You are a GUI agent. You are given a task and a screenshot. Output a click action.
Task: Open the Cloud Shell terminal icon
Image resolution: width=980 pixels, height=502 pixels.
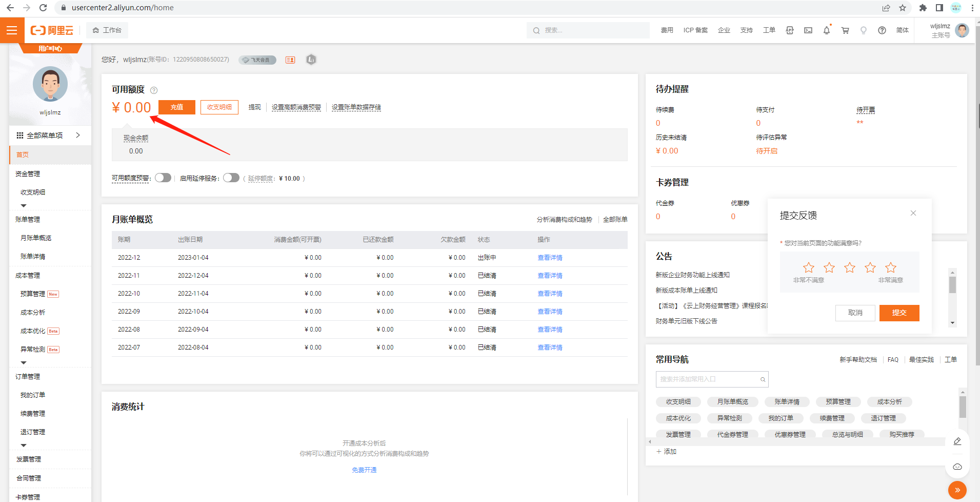(808, 30)
